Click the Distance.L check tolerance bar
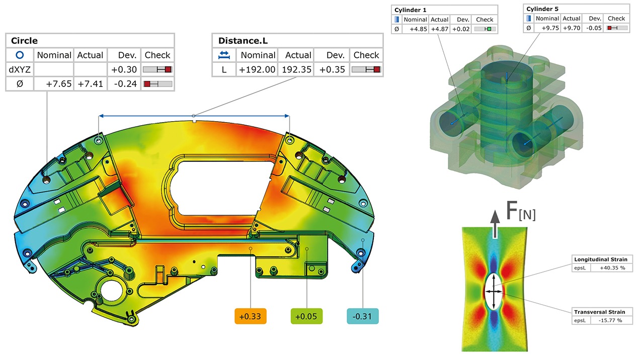This screenshot has width=644, height=362. [366, 69]
